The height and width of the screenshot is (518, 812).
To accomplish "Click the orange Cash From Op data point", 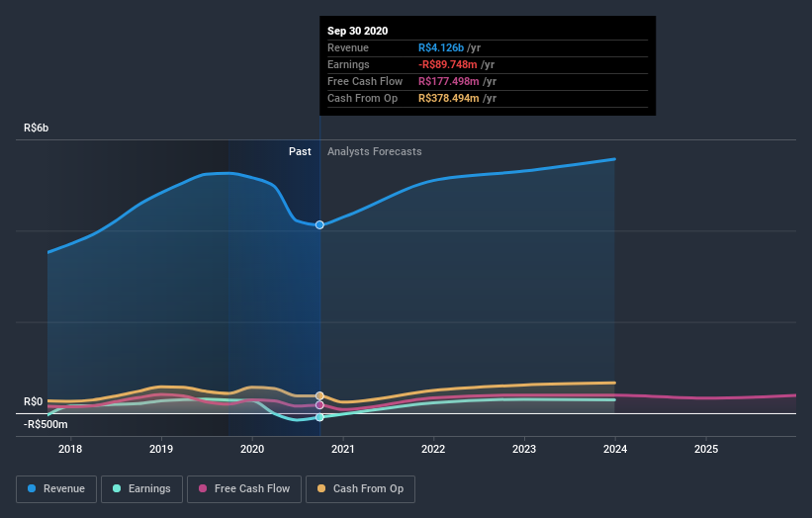I will click(x=319, y=395).
